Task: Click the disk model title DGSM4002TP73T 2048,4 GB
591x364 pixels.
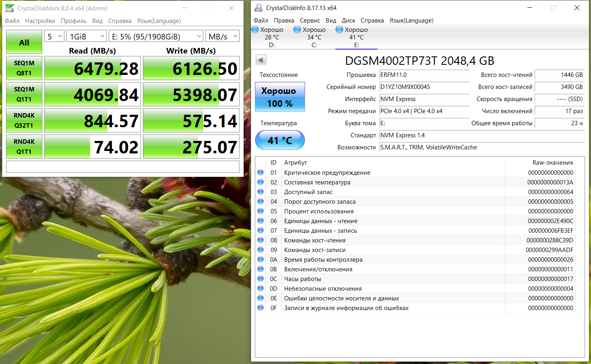Action: click(419, 61)
